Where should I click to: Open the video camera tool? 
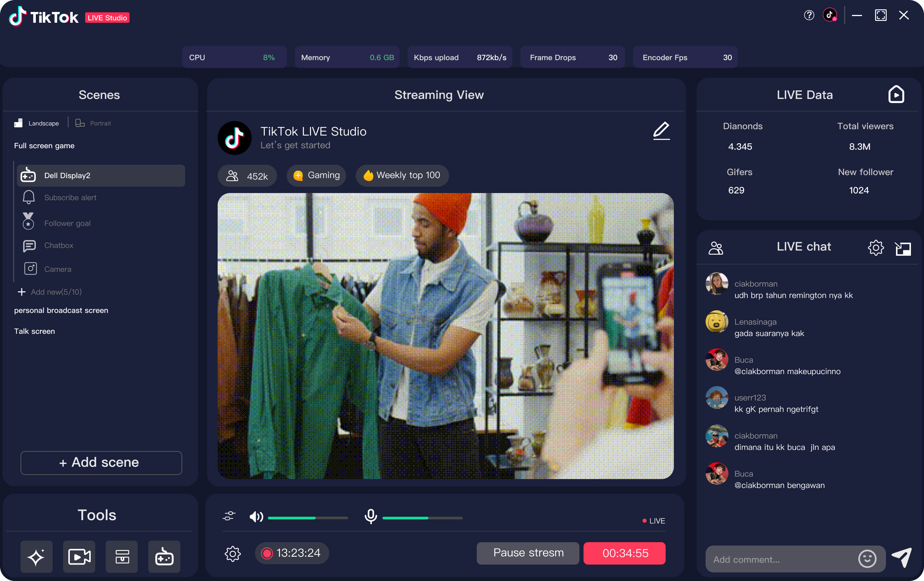79,556
